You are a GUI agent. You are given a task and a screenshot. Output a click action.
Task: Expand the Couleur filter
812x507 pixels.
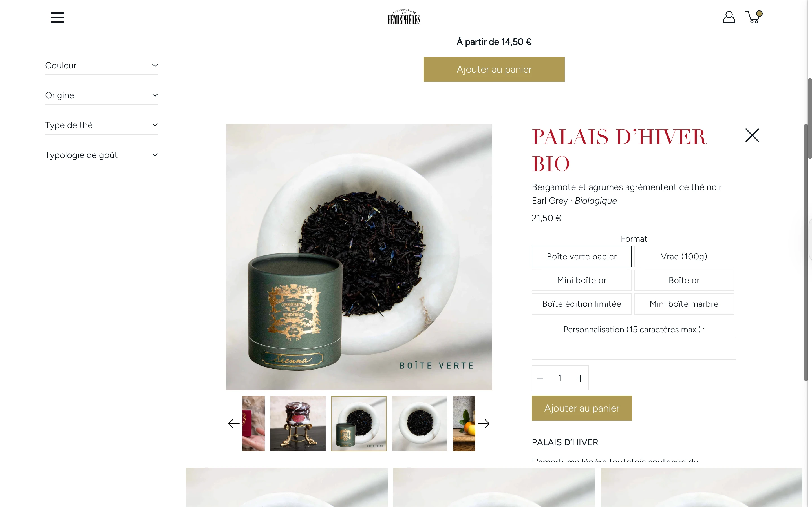101,65
